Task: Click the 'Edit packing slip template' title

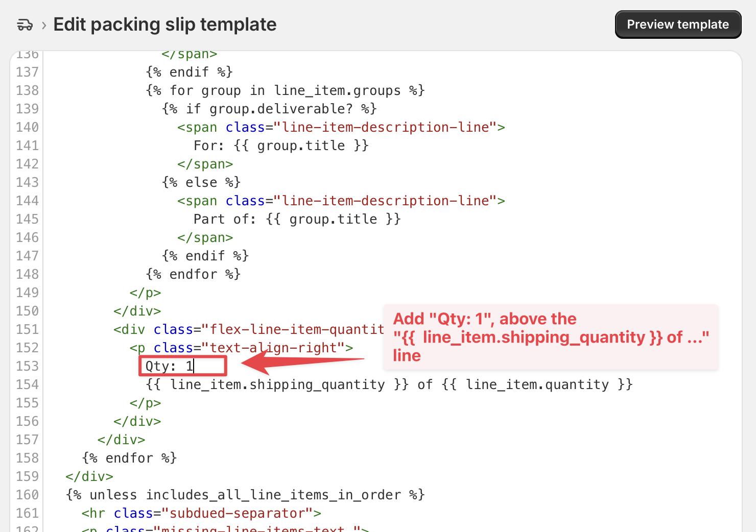Action: coord(164,24)
